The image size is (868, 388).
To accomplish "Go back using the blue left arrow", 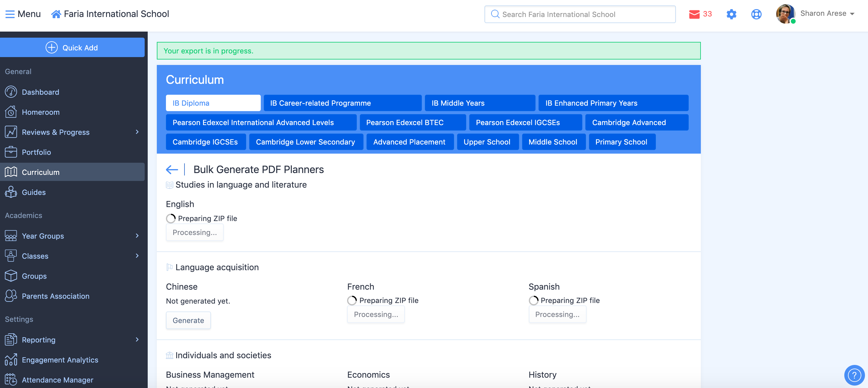I will coord(172,170).
